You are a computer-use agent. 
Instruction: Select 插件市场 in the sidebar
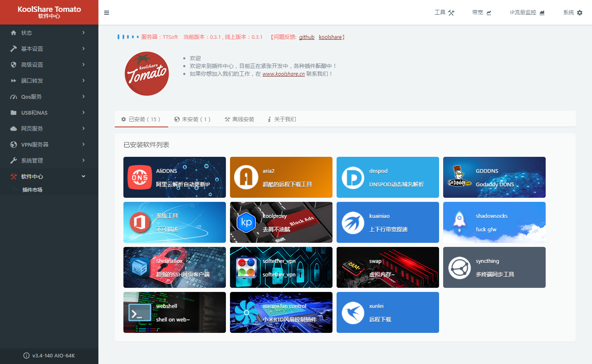pos(32,190)
